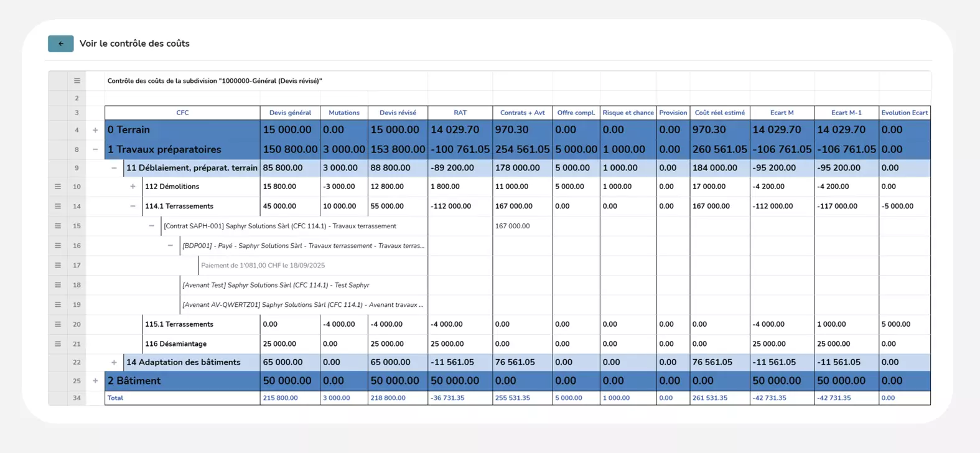
Task: Expand the 0 Terrain section
Action: [x=95, y=130]
